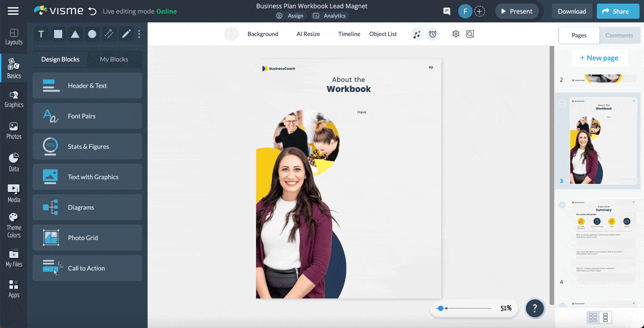The height and width of the screenshot is (328, 644).
Task: Click the Present button
Action: pyautogui.click(x=516, y=11)
